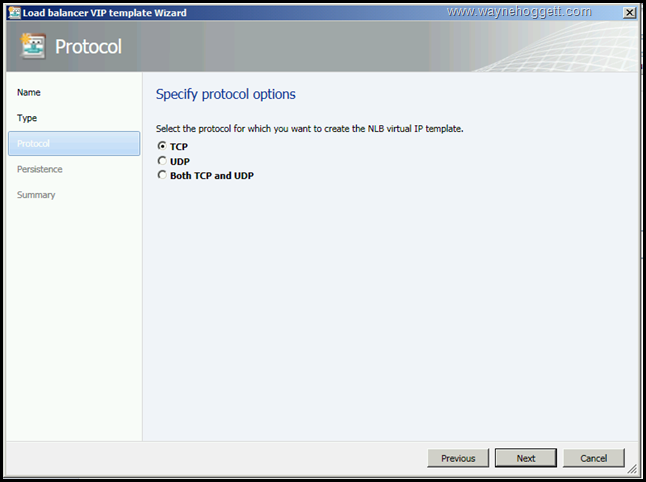Viewport: 646px width, 482px height.
Task: Choose the UDP radio button
Action: coord(162,161)
